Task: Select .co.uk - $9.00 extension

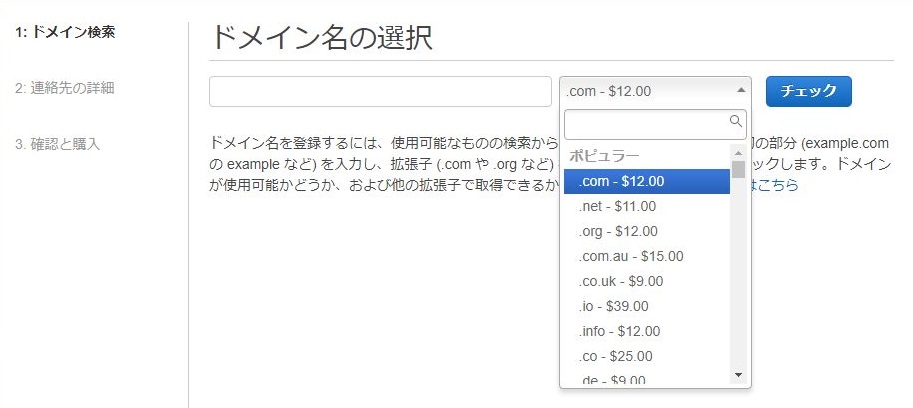Action: coord(647,281)
